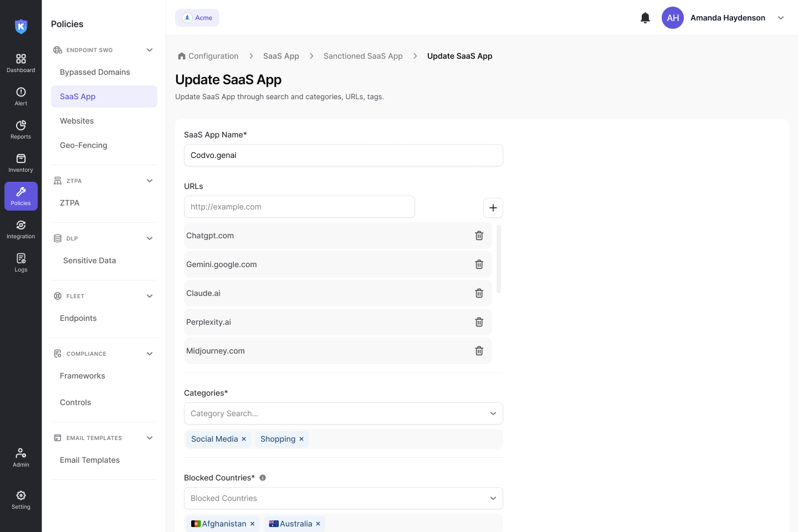Image resolution: width=798 pixels, height=532 pixels.
Task: Remove the Social Media category tag
Action: point(244,439)
